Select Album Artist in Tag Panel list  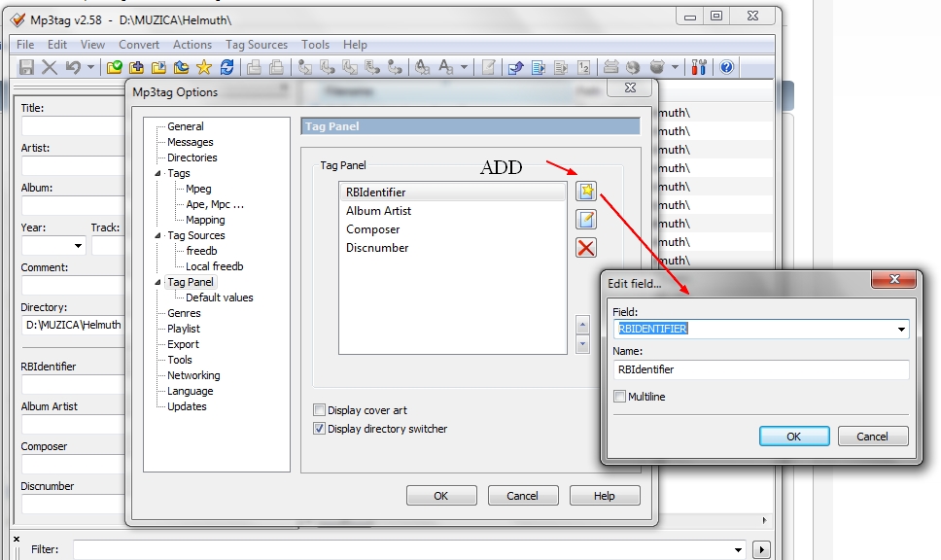pyautogui.click(x=452, y=211)
